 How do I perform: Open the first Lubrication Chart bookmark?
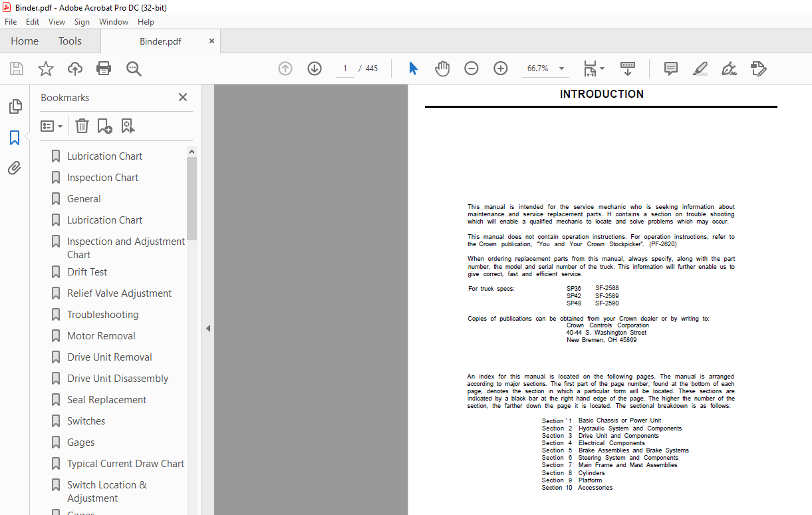(105, 156)
